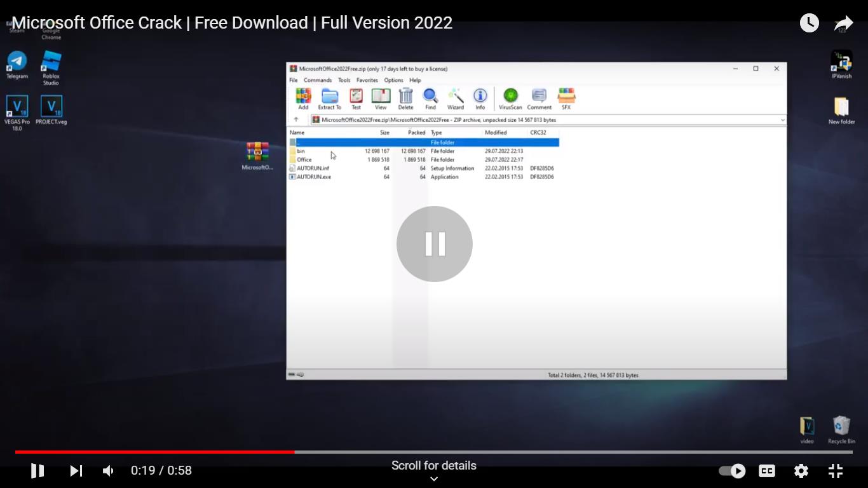Mute the video volume
This screenshot has height=488, width=868.
[109, 471]
